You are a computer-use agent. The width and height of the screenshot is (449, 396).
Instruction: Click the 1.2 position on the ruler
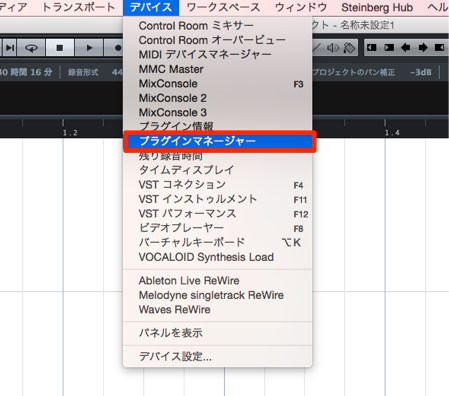pyautogui.click(x=70, y=133)
